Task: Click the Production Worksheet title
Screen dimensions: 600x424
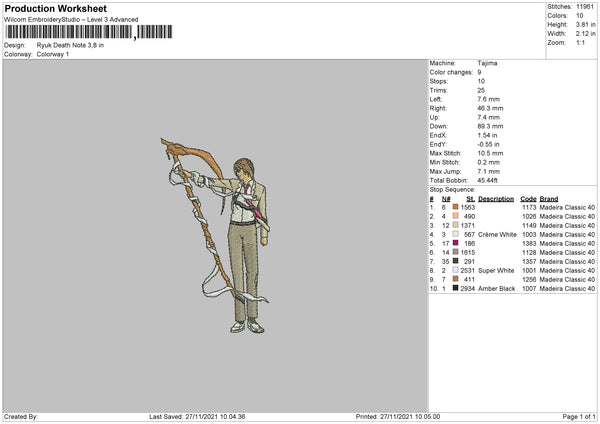Action: point(55,8)
